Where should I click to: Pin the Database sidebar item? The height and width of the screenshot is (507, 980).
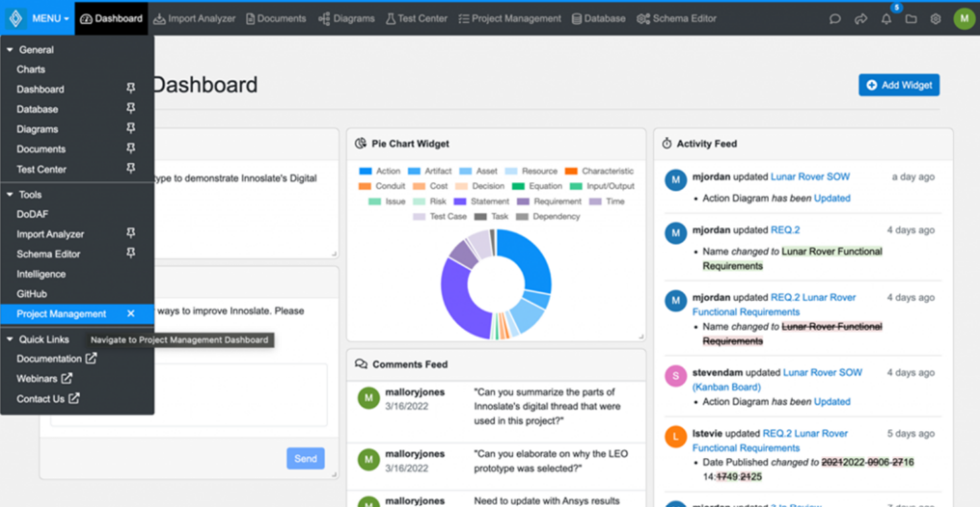(x=131, y=108)
